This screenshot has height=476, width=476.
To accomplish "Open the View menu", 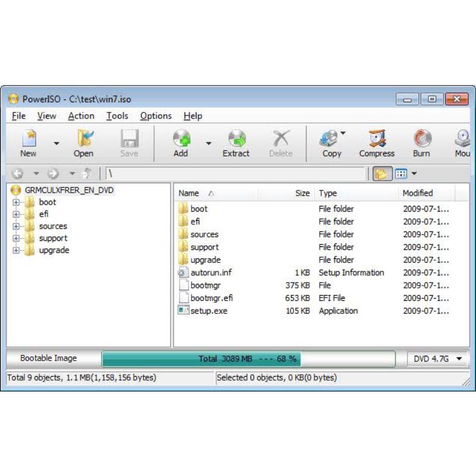I will (47, 115).
